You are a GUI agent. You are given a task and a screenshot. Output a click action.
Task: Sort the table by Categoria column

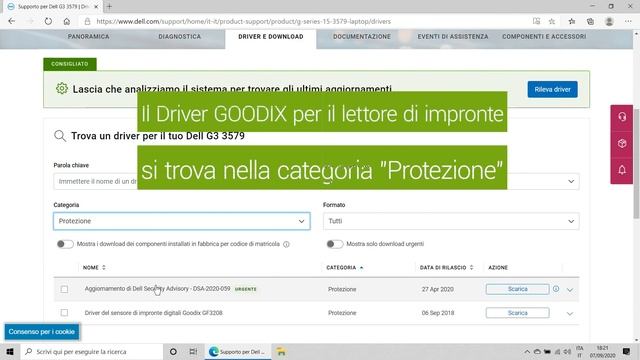(344, 267)
